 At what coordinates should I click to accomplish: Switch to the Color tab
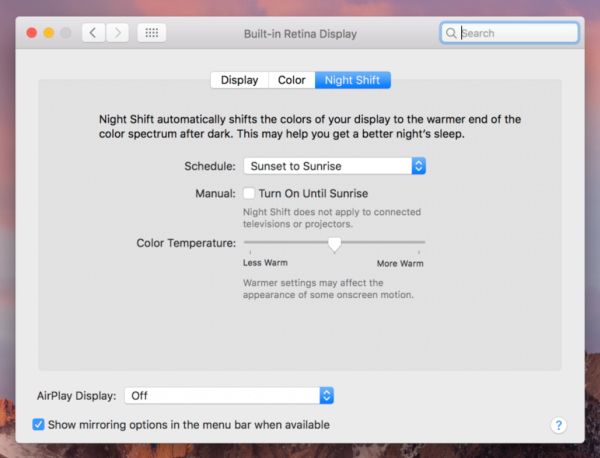(292, 80)
